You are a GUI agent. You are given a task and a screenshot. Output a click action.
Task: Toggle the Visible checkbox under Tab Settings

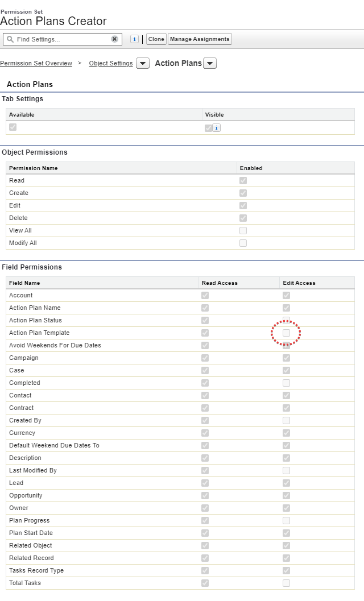tap(208, 128)
